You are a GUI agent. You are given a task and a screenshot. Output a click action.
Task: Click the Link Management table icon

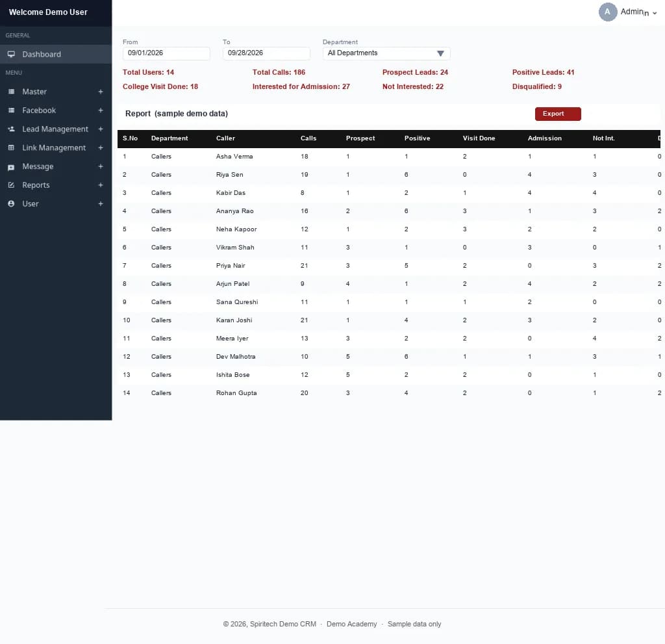pyautogui.click(x=11, y=148)
